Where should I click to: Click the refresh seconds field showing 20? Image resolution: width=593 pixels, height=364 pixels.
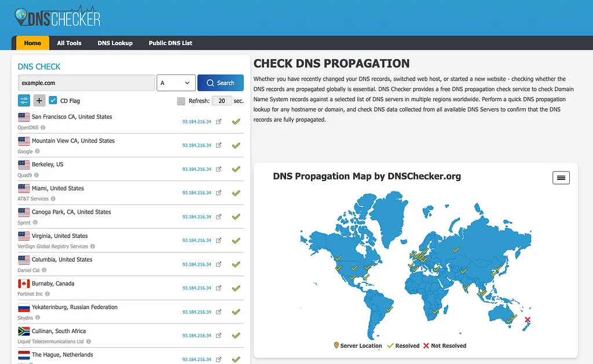222,101
